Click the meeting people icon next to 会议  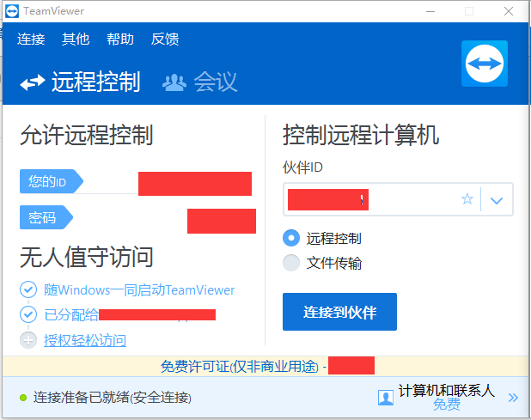coord(174,83)
